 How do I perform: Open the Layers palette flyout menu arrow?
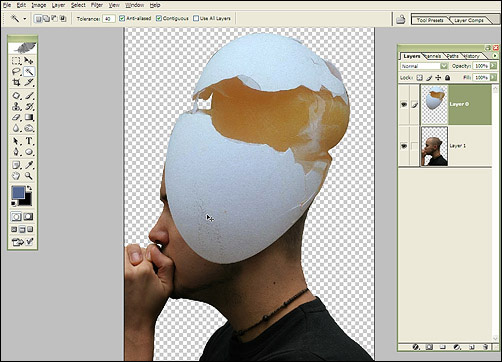(x=495, y=56)
